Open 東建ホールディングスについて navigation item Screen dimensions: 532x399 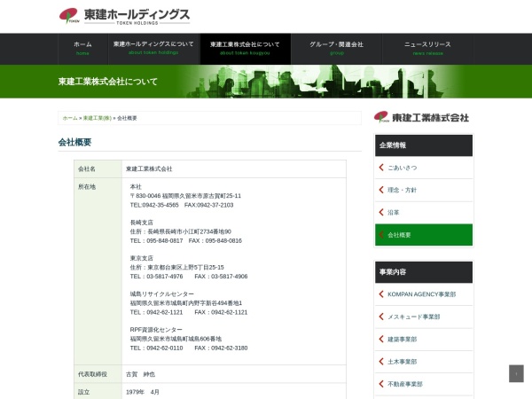[x=153, y=49]
